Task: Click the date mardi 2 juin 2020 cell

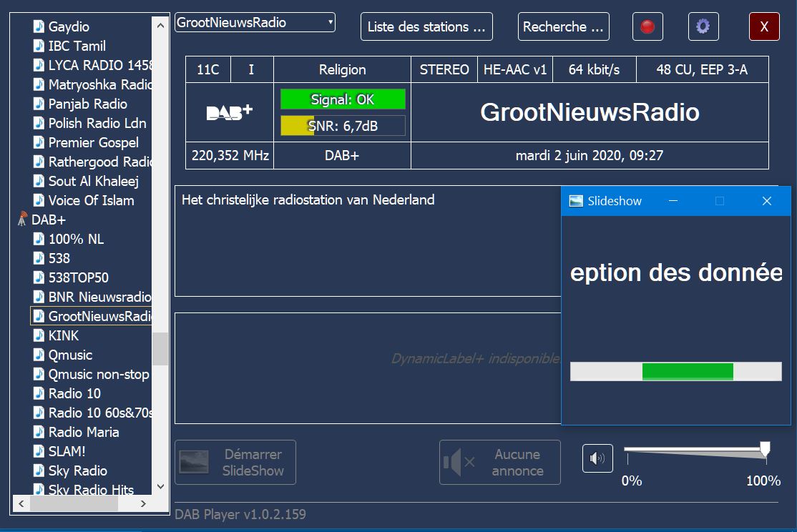Action: (x=590, y=155)
